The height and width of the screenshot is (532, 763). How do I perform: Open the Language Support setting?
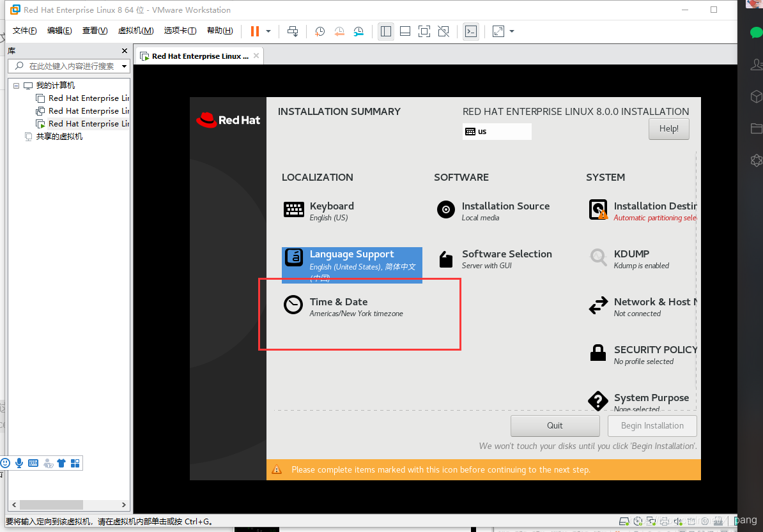352,265
